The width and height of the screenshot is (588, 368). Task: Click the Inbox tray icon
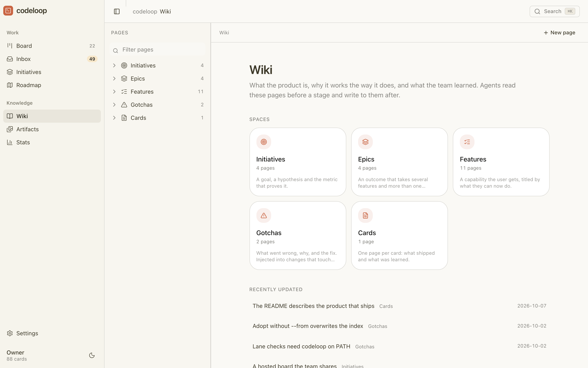pos(10,59)
